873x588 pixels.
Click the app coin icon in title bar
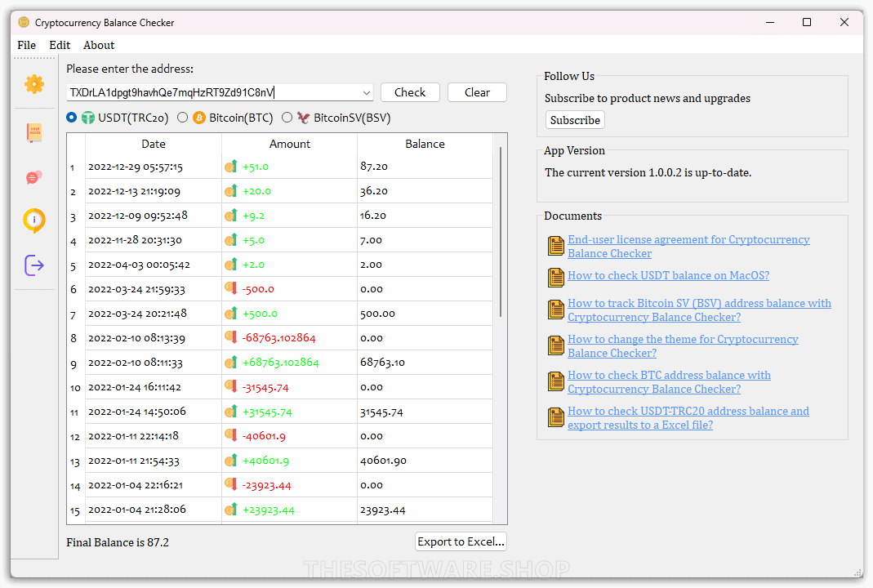point(24,22)
